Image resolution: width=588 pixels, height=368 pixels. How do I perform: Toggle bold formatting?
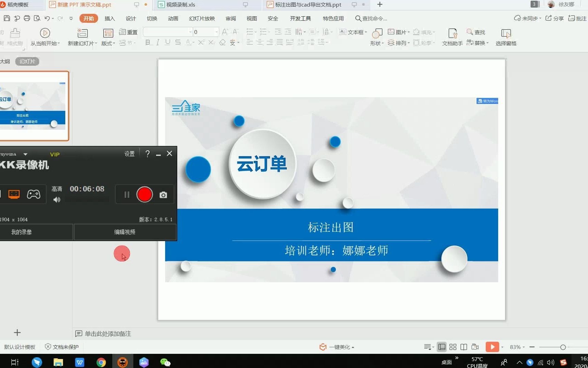tap(148, 42)
